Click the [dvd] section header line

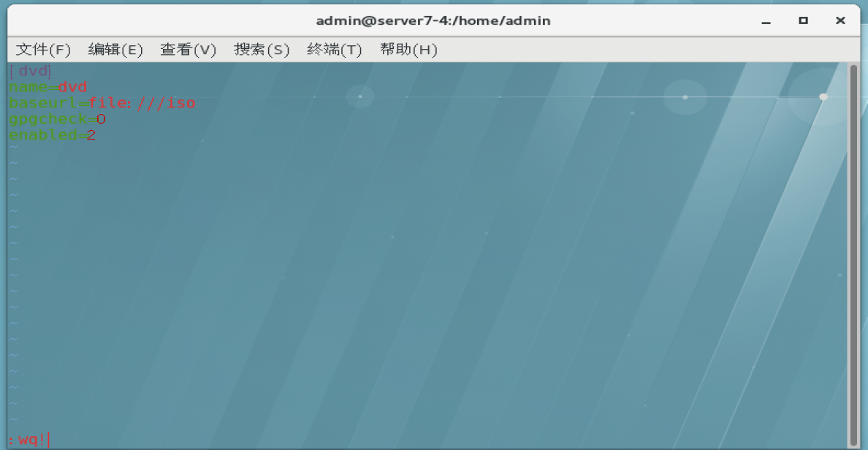31,71
